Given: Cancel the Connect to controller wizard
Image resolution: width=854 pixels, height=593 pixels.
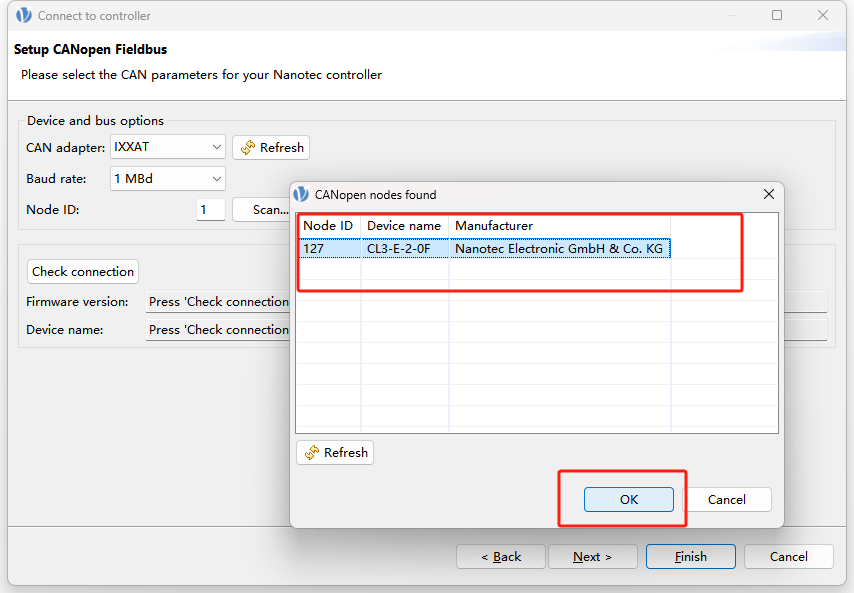Looking at the screenshot, I should click(789, 557).
